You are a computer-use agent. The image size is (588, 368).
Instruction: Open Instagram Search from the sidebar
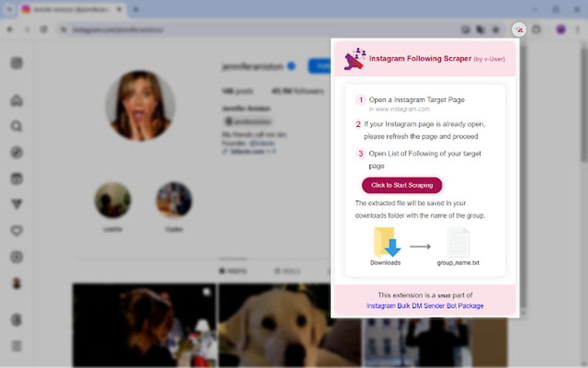pos(17,126)
